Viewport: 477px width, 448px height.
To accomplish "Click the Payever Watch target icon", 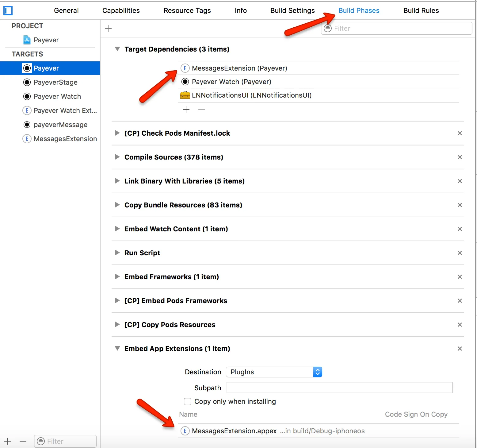I will [x=27, y=96].
